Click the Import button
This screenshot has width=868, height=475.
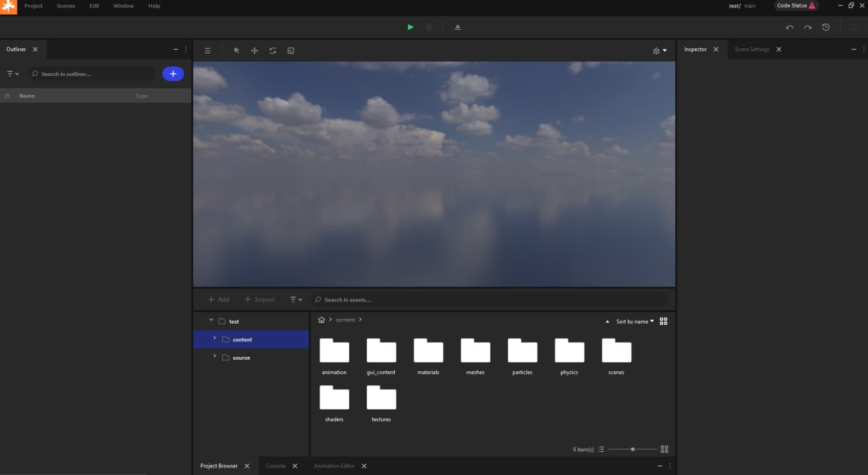point(260,299)
